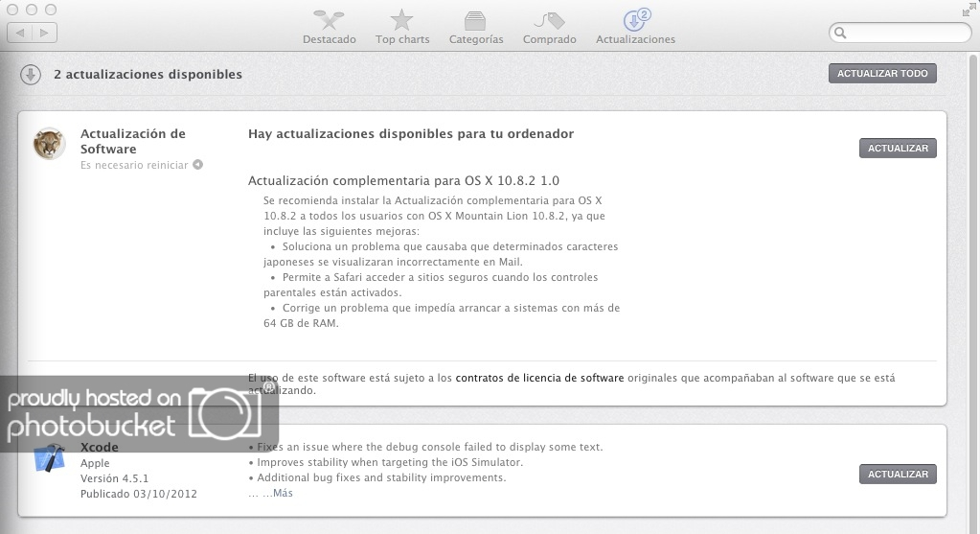Click the forward navigation arrow

[x=44, y=33]
